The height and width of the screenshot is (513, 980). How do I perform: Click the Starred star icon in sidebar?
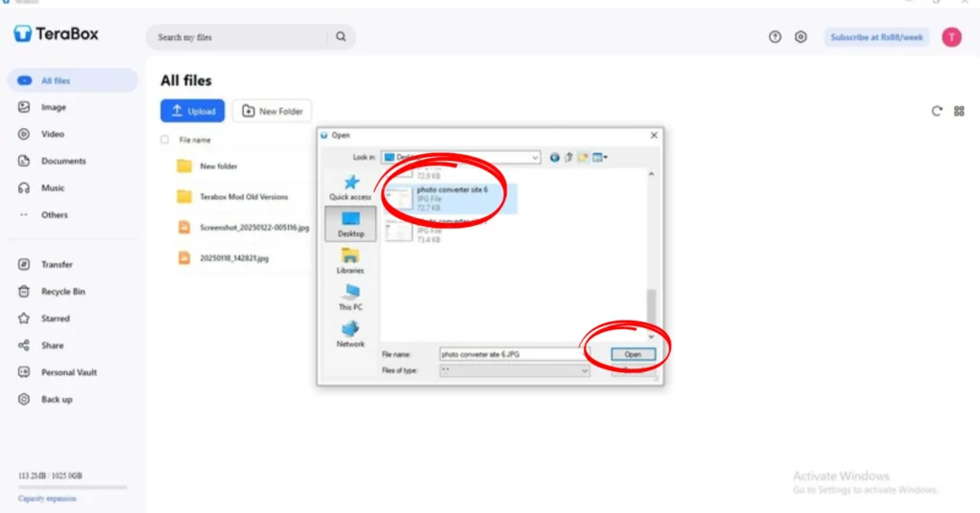(24, 318)
